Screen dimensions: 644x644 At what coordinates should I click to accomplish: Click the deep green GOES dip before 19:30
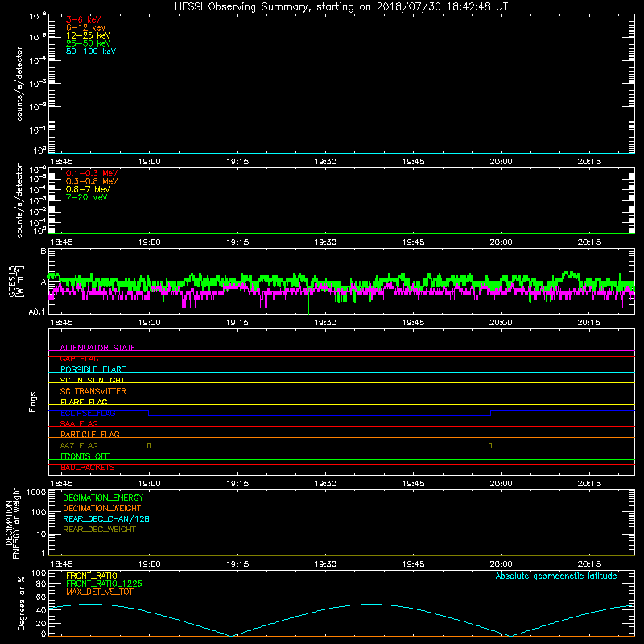(308, 303)
